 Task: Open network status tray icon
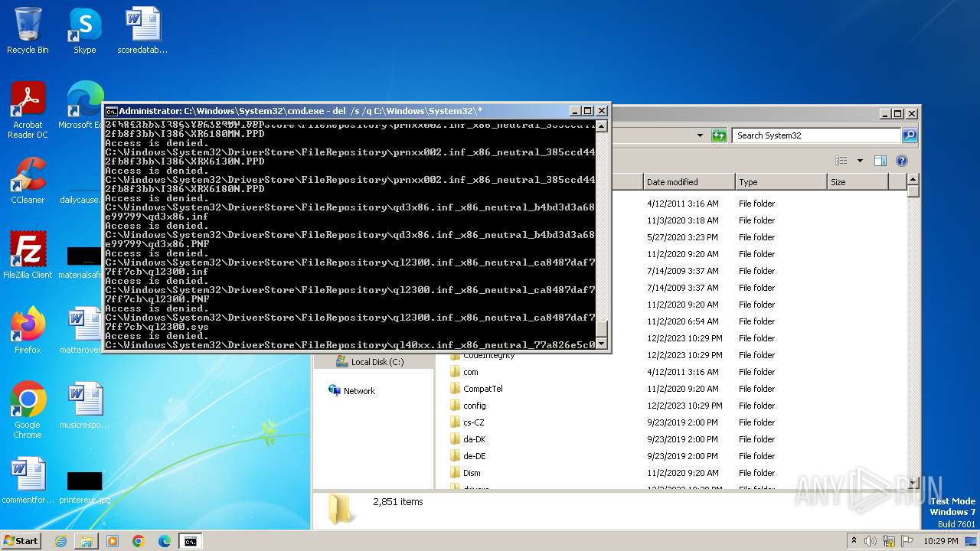889,541
